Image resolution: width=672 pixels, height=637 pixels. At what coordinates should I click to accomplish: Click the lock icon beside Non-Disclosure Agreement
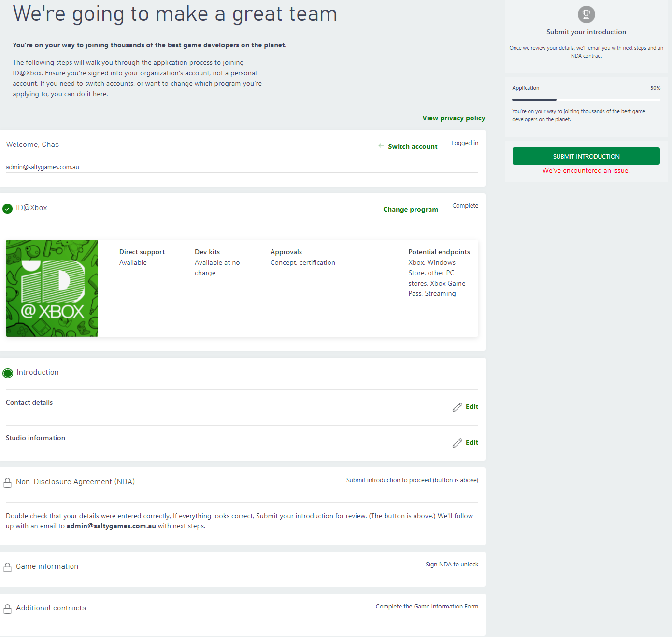[8, 483]
